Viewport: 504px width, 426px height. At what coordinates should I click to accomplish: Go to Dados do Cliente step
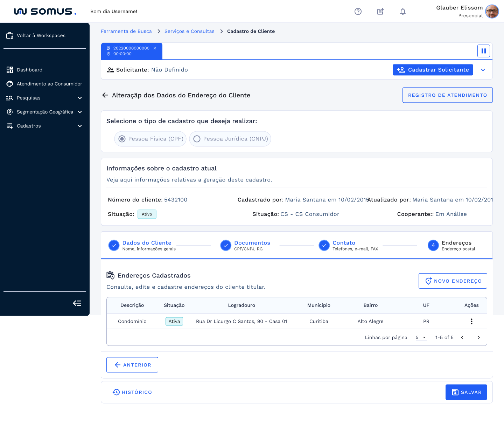point(147,243)
